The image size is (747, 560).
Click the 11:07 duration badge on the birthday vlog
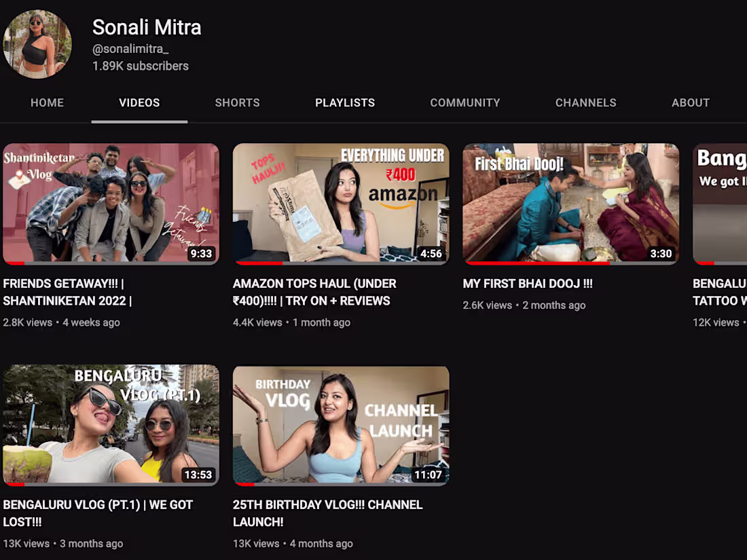tap(428, 475)
